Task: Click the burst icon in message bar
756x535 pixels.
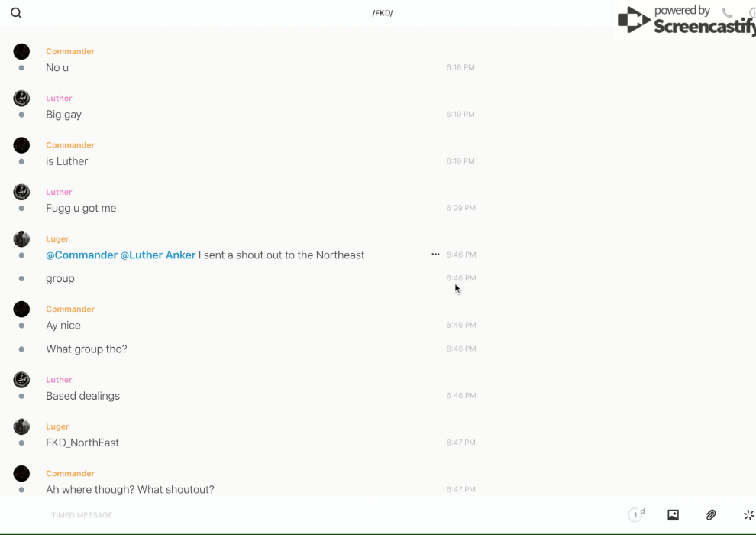Action: [748, 515]
